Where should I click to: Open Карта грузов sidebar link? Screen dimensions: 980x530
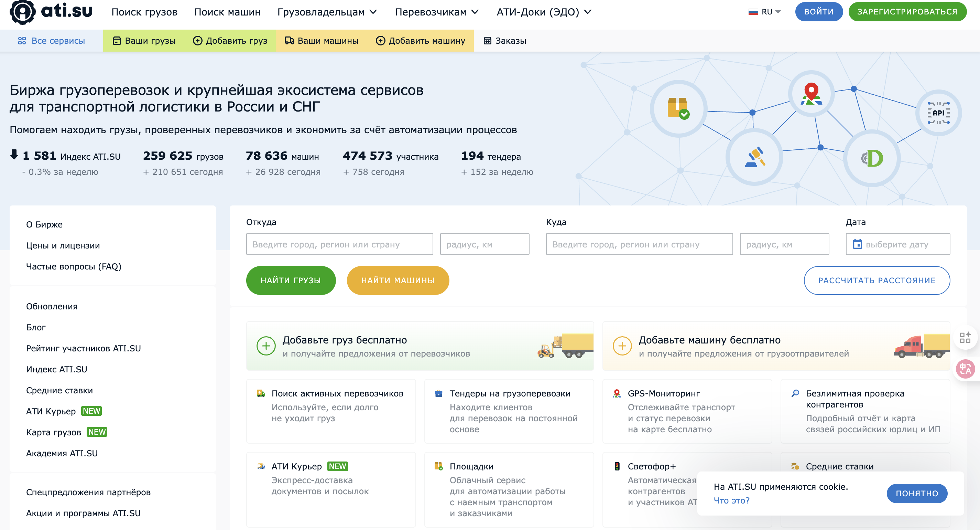[53, 432]
